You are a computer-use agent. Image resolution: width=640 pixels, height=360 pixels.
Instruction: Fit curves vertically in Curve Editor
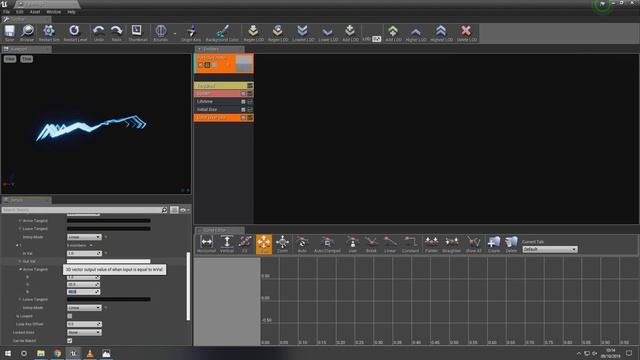[227, 244]
